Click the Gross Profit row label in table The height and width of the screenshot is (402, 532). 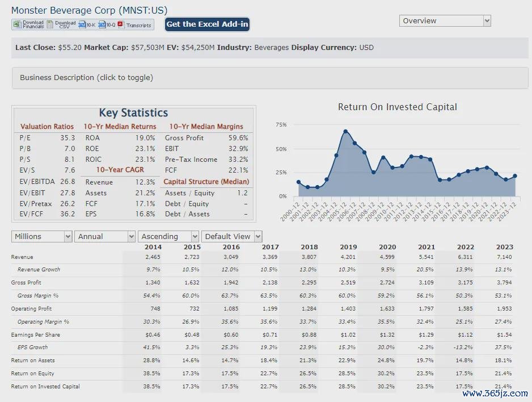26,283
